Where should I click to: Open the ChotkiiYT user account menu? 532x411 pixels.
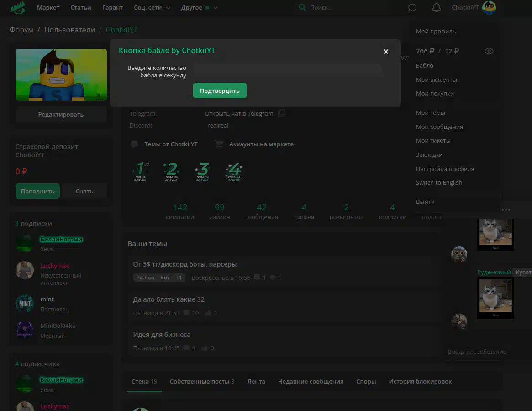[473, 8]
